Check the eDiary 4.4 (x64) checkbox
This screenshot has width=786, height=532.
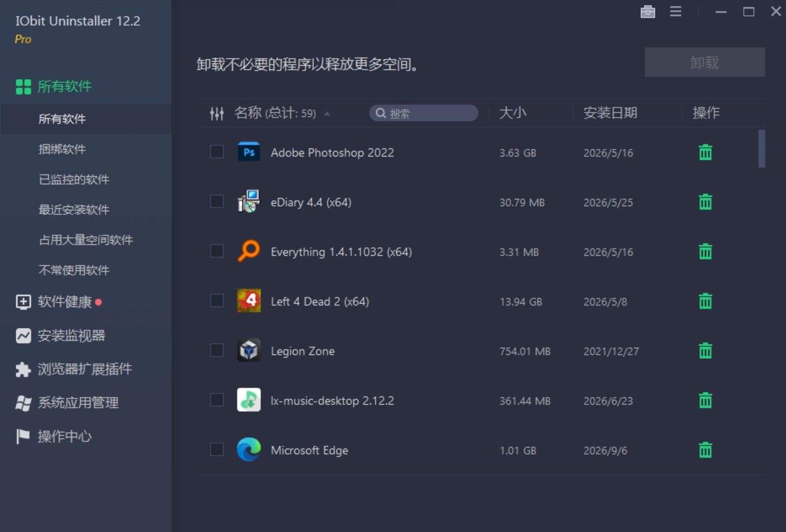[x=217, y=201]
